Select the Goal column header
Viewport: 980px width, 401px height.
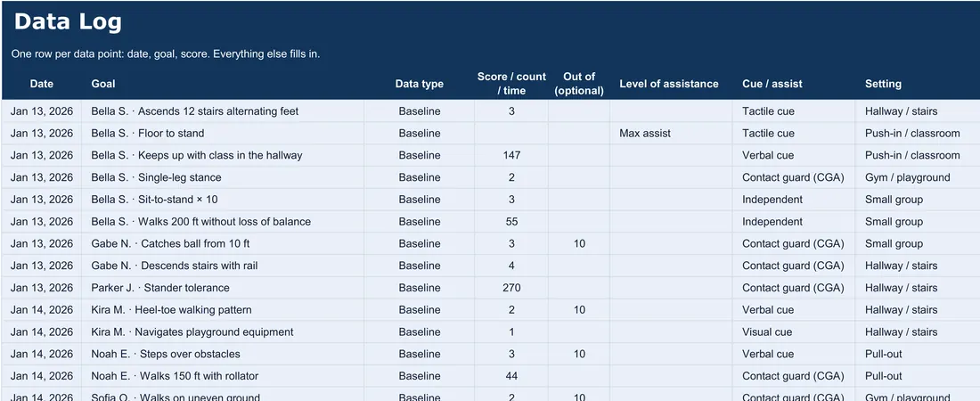pos(103,83)
